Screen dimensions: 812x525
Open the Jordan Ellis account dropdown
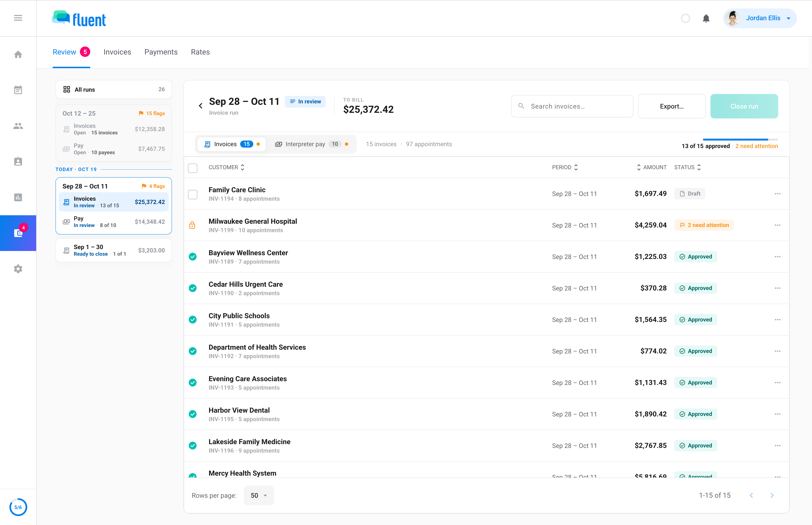[x=760, y=18]
